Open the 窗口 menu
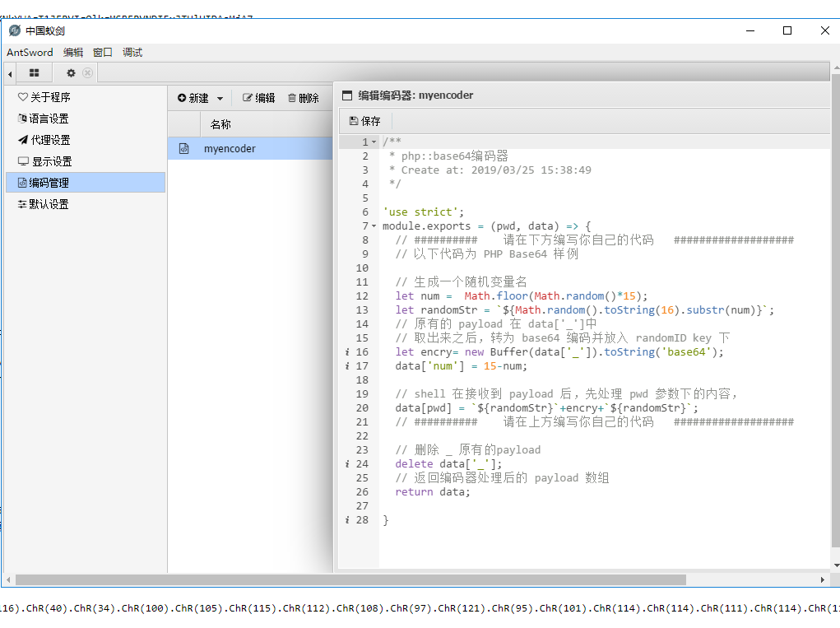The image size is (840, 628). click(103, 53)
